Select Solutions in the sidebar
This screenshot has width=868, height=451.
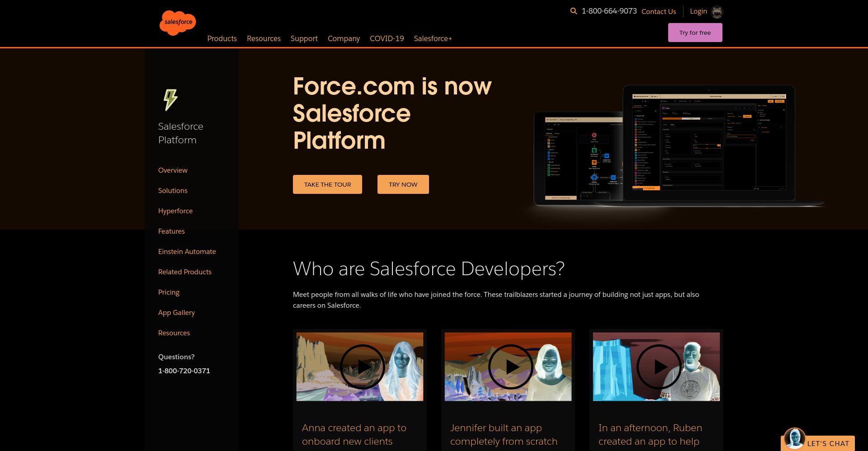tap(173, 190)
